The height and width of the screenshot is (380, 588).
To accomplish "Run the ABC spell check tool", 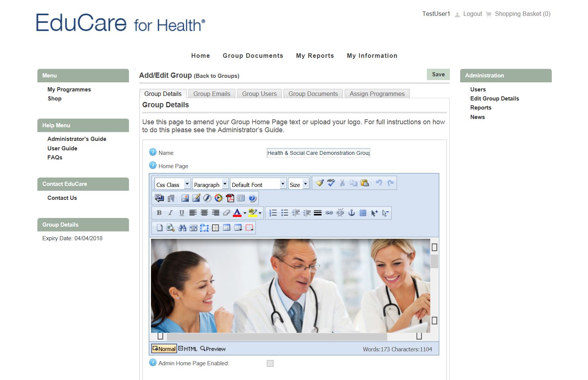I will click(331, 183).
